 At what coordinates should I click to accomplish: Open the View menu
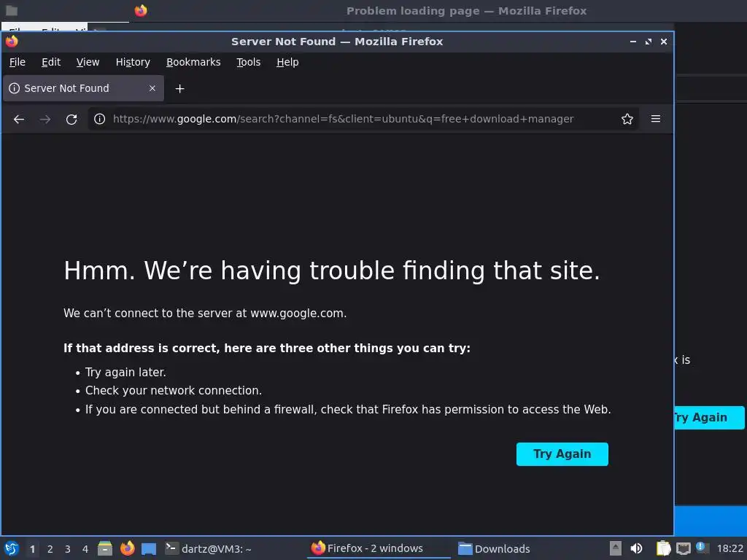pyautogui.click(x=88, y=62)
